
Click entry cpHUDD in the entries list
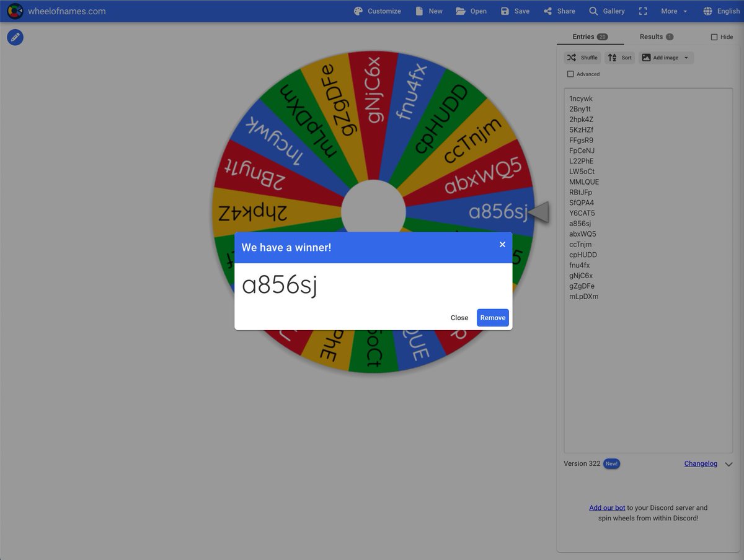click(583, 255)
